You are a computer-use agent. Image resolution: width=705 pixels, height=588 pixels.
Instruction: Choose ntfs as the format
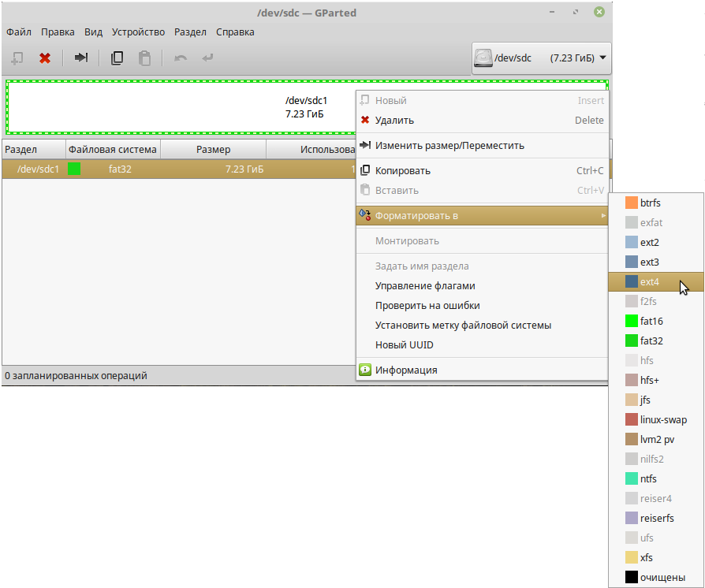click(648, 478)
